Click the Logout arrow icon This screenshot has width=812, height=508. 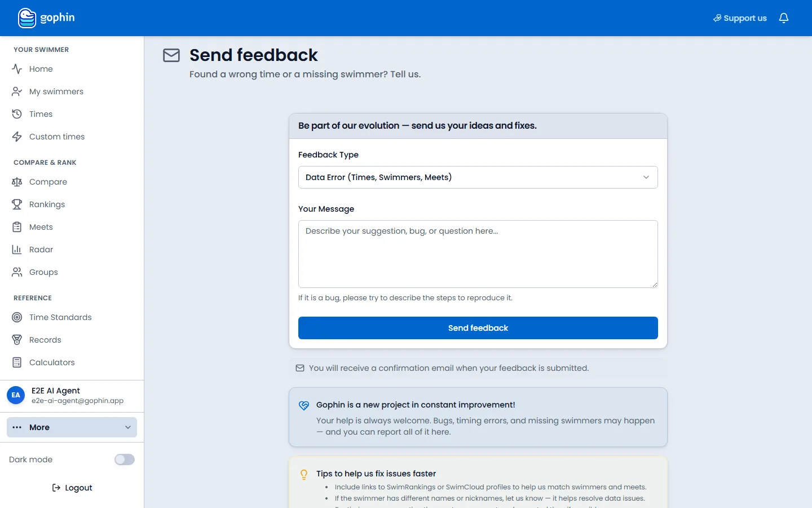coord(56,488)
